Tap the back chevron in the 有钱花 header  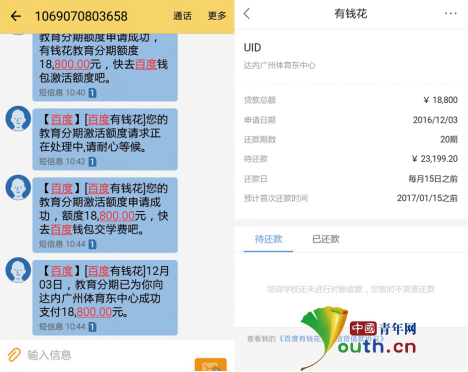[x=247, y=14]
